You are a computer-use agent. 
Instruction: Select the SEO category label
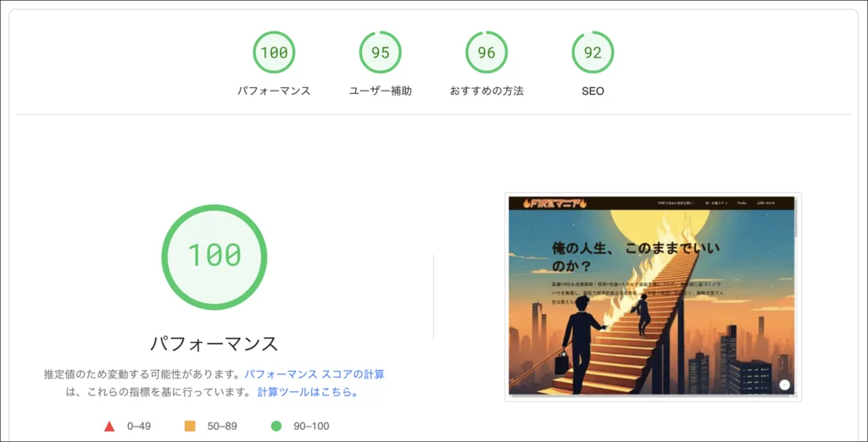coord(593,91)
